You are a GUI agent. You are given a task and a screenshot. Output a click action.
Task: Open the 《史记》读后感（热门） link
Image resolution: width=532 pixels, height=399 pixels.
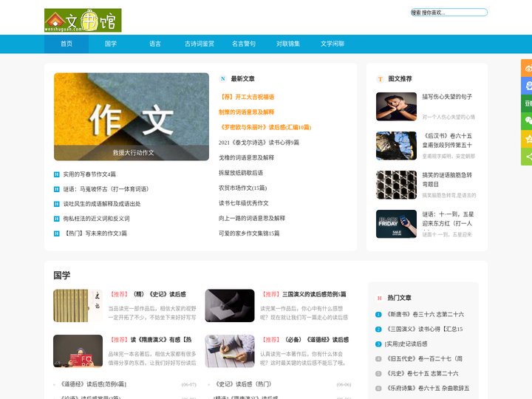tap(243, 384)
